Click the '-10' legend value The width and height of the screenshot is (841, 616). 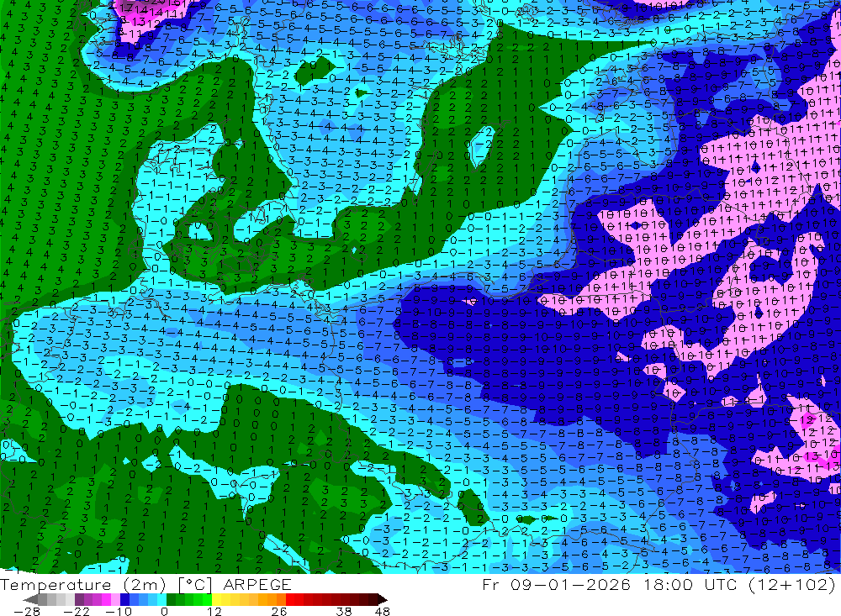coord(119,611)
